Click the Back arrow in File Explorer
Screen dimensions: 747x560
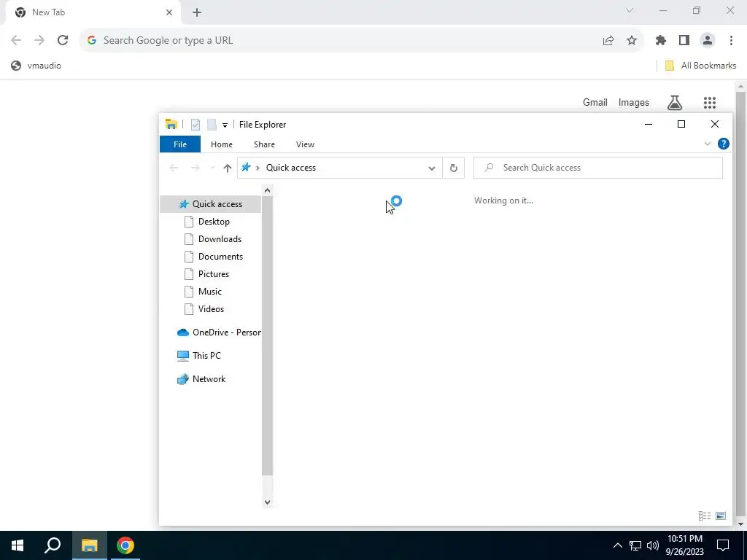174,168
